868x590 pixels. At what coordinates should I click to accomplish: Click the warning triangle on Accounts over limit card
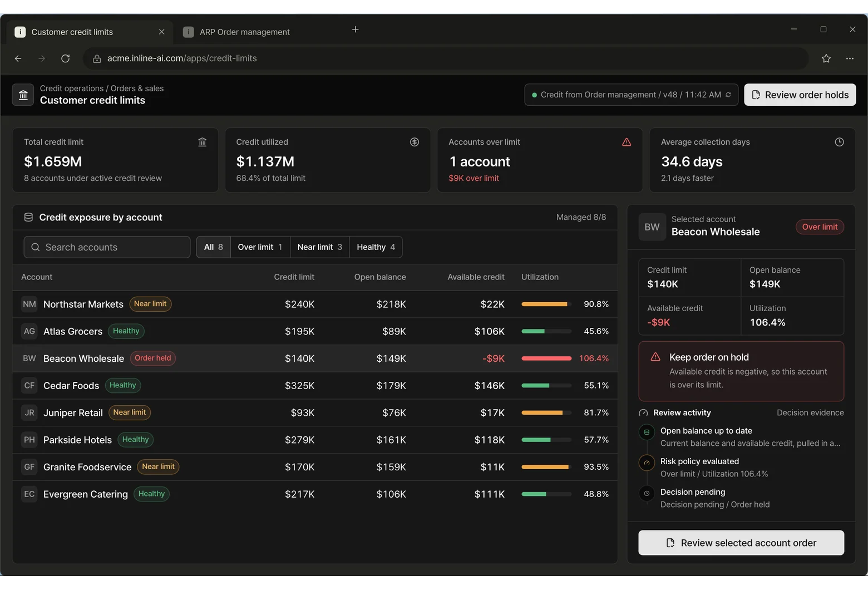(x=627, y=142)
